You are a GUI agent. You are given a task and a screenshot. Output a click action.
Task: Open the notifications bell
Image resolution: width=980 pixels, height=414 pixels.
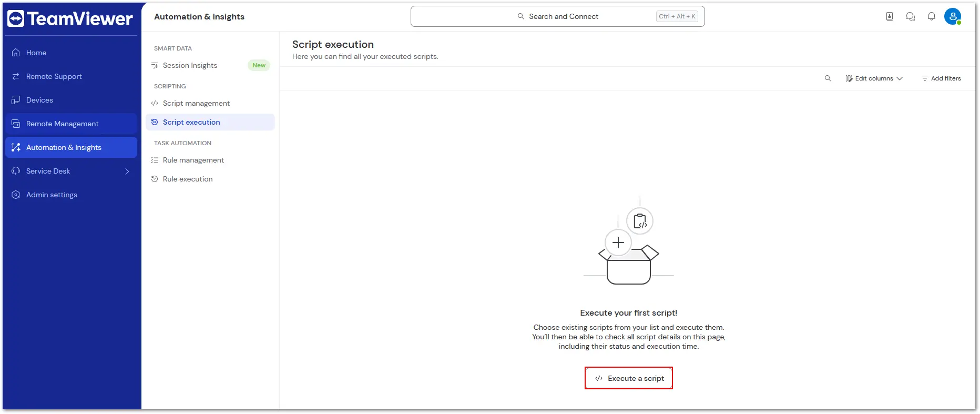[932, 16]
